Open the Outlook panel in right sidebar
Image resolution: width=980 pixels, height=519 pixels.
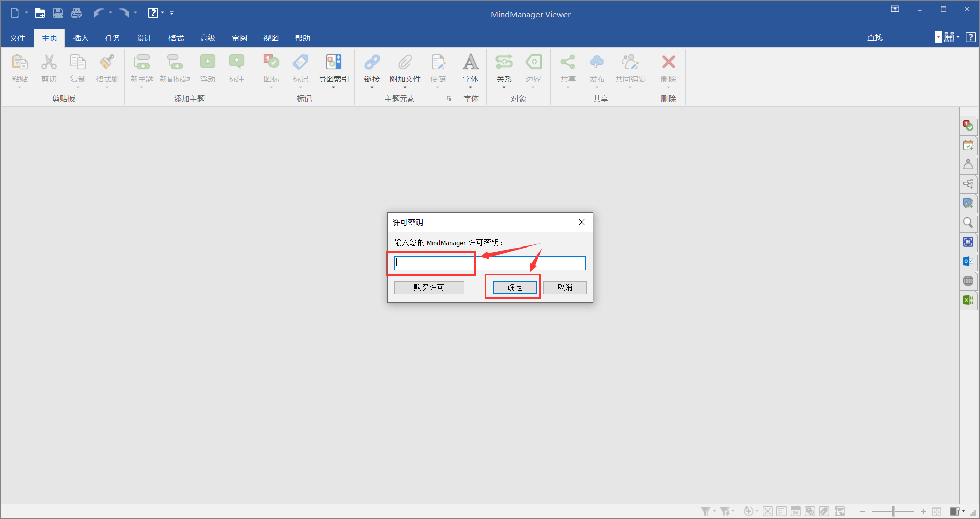pyautogui.click(x=968, y=261)
